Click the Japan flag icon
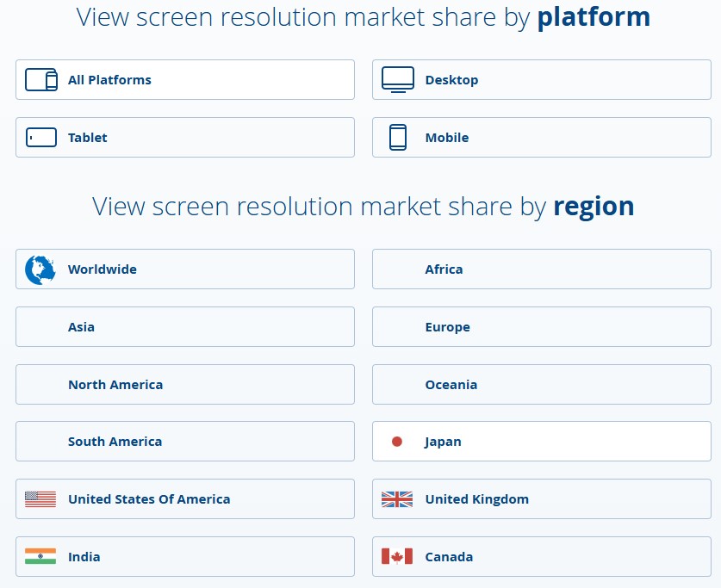Viewport: 721px width, 588px height. [397, 442]
